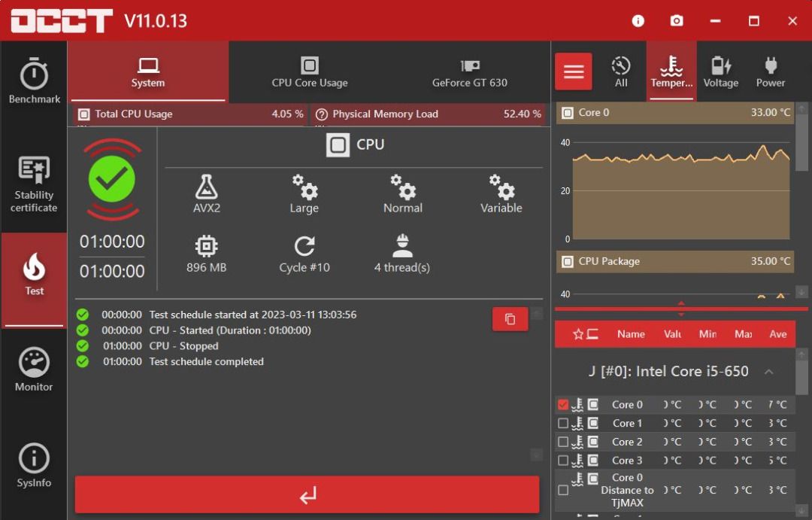Show the Power sensors tab
The image size is (812, 520).
pos(771,71)
